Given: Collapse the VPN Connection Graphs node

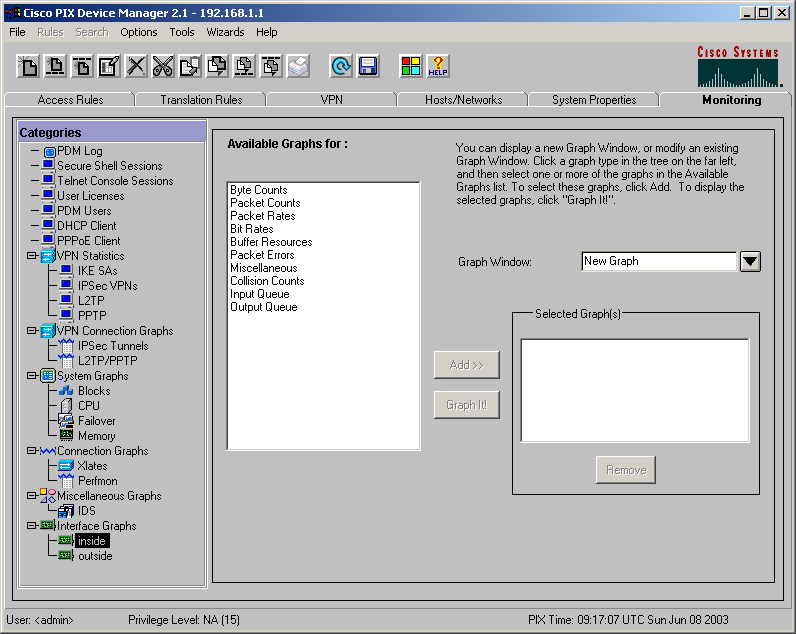Looking at the screenshot, I should pyautogui.click(x=31, y=330).
